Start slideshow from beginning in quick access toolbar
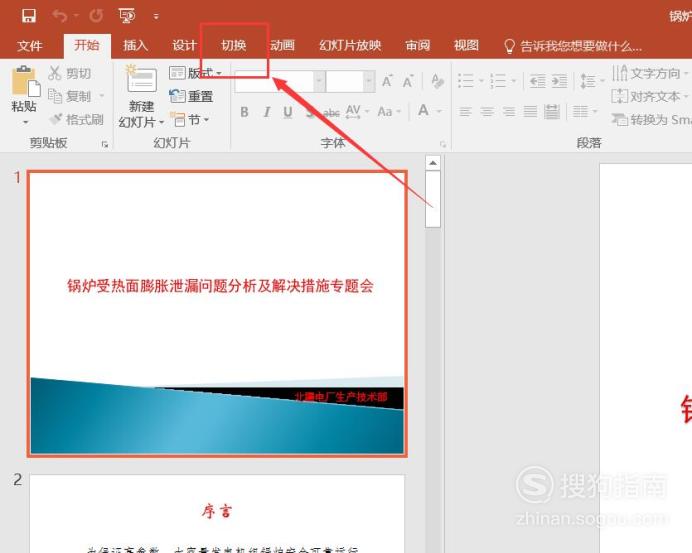This screenshot has height=553, width=692. click(x=127, y=16)
